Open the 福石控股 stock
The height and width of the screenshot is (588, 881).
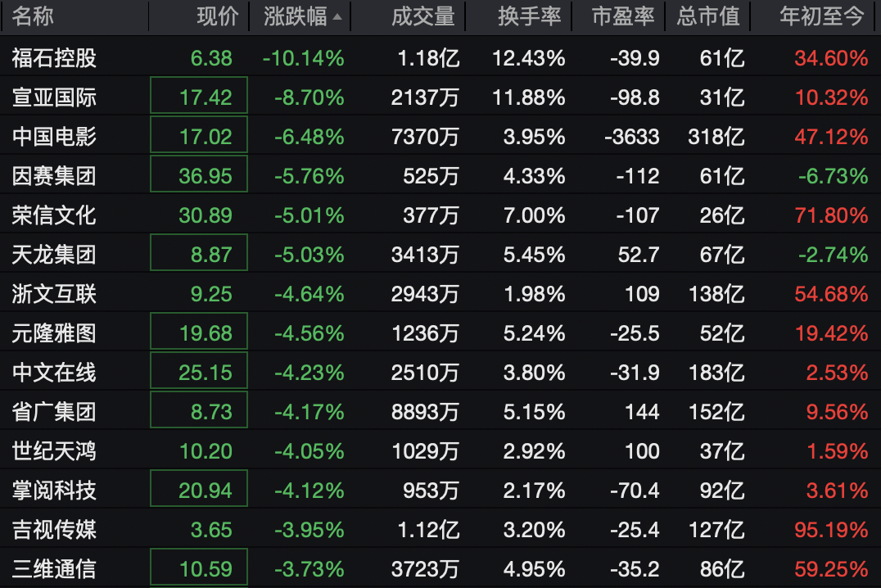coord(54,58)
